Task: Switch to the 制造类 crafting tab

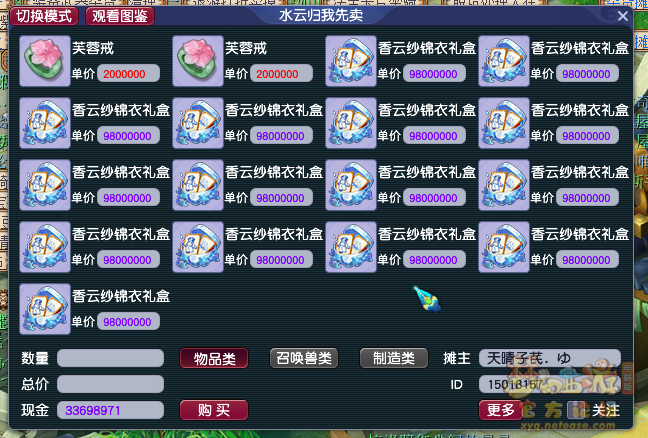Action: coord(394,358)
